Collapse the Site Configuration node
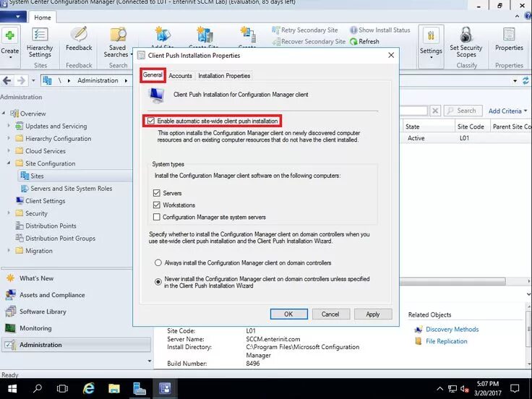The height and width of the screenshot is (399, 532). click(x=9, y=163)
